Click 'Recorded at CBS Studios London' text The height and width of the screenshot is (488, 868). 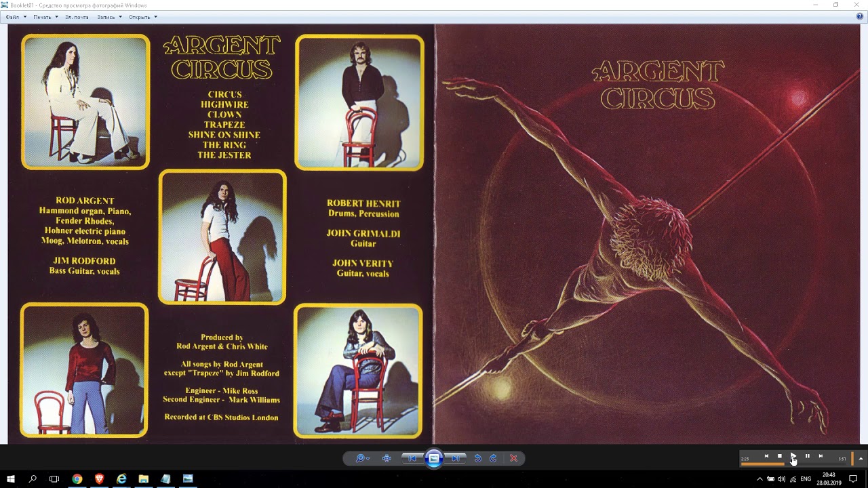point(222,418)
